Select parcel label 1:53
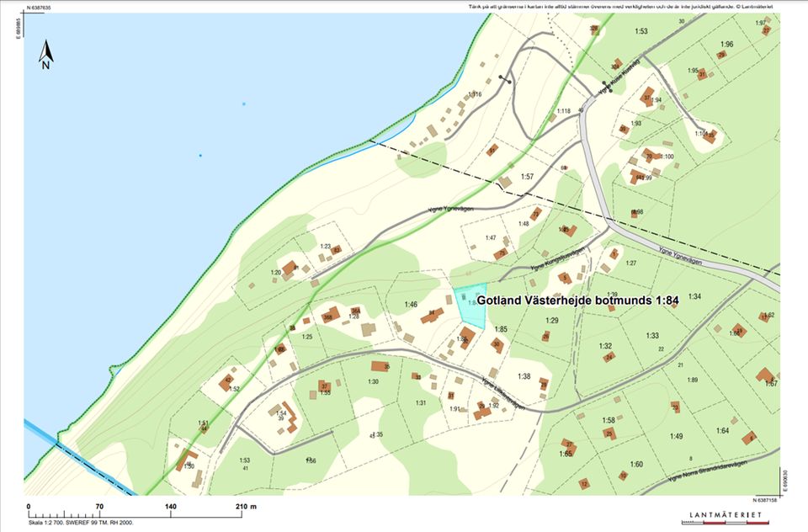808x532 pixels. [641, 31]
